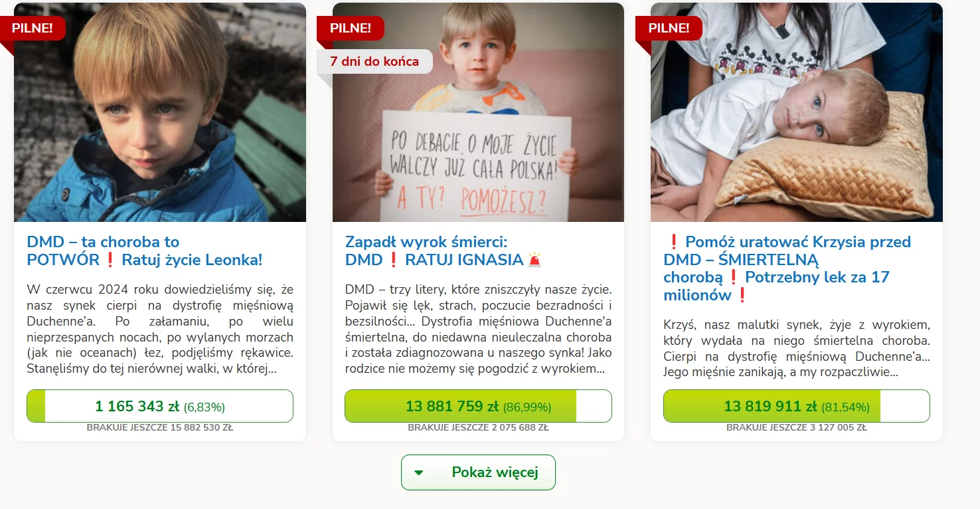Screen dimensions: 980x509
Task: Open the photo of the boy holding the sign
Action: tap(478, 112)
